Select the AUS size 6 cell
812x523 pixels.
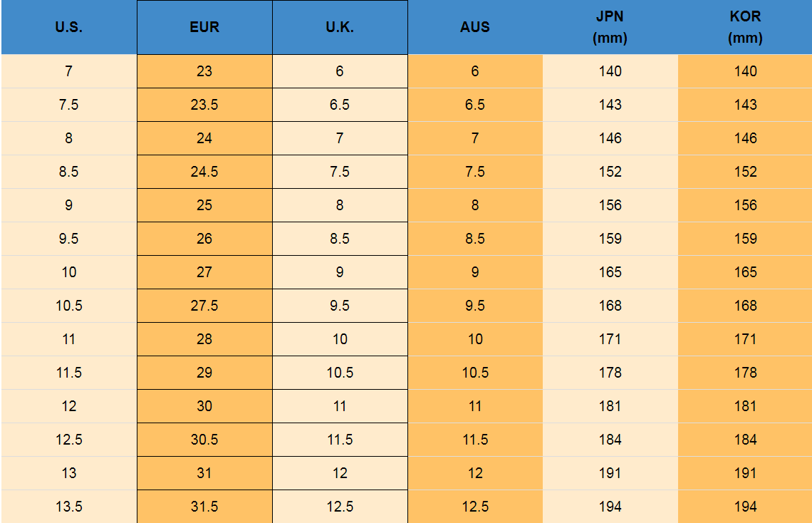tap(475, 71)
